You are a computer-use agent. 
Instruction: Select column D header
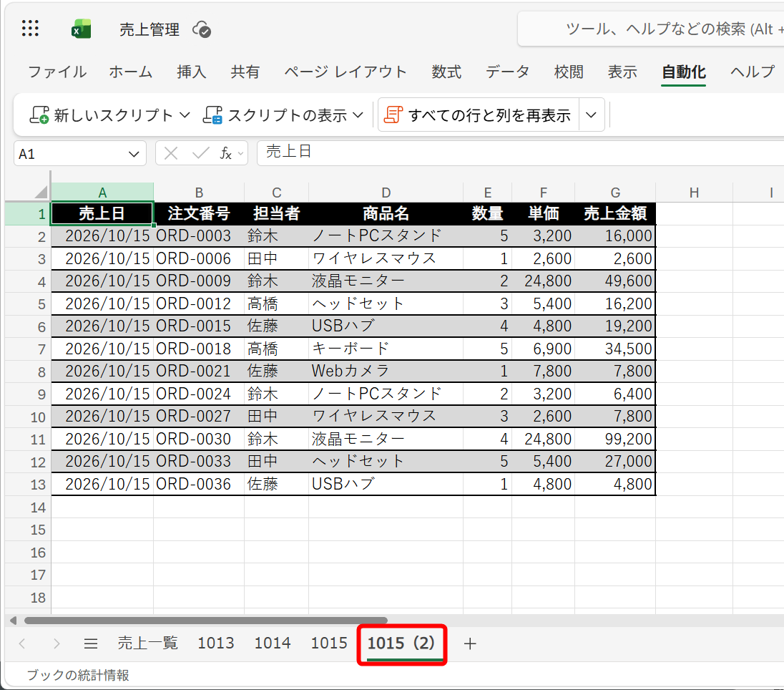coord(386,193)
